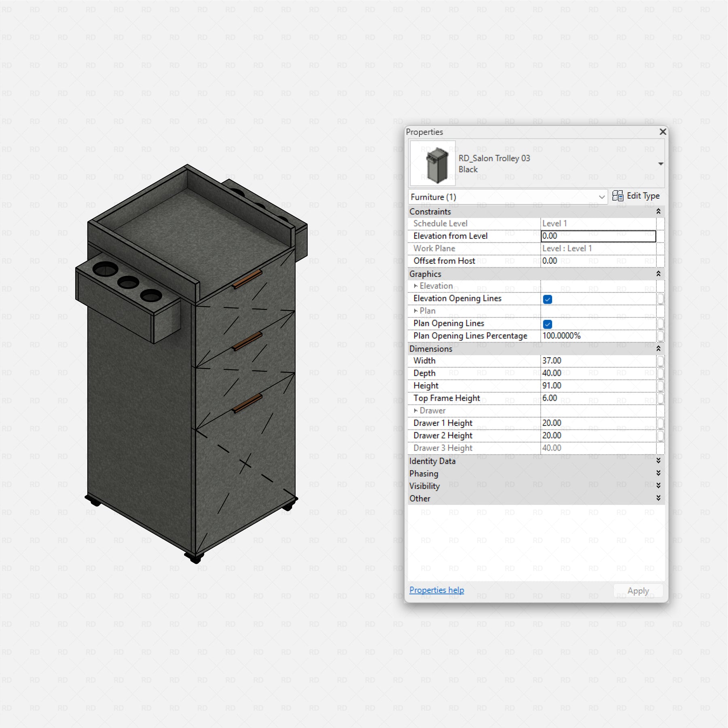
Task: Click the Elevation from Level value field
Action: tap(598, 236)
